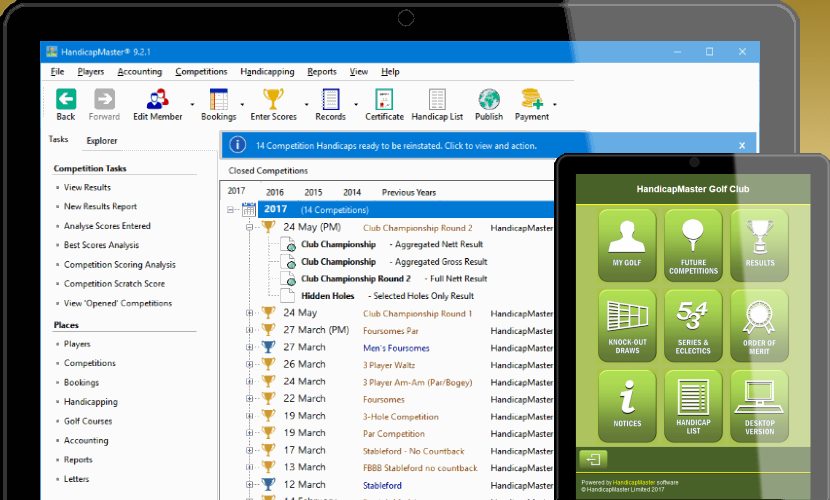Click New Results Report task link
Screen dimensions: 830x500
click(100, 207)
